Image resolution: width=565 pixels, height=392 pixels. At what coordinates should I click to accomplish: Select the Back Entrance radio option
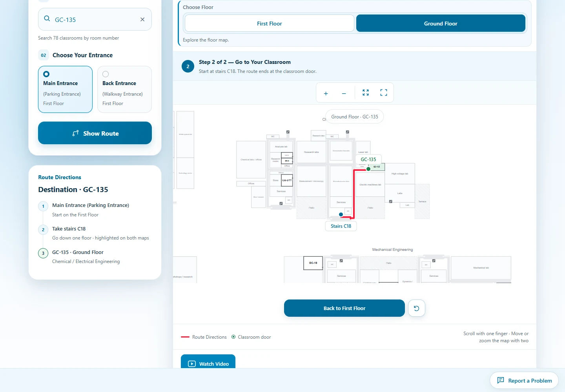pos(124,89)
